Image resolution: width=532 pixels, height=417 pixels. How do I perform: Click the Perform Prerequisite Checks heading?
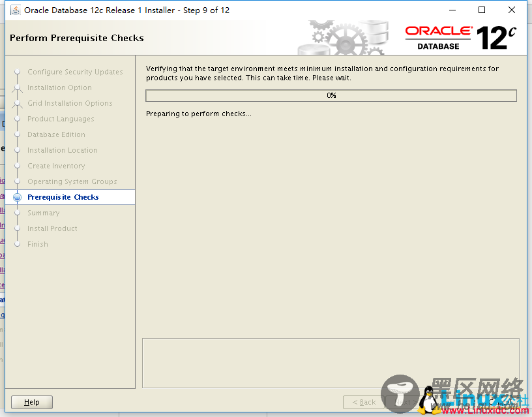[77, 38]
